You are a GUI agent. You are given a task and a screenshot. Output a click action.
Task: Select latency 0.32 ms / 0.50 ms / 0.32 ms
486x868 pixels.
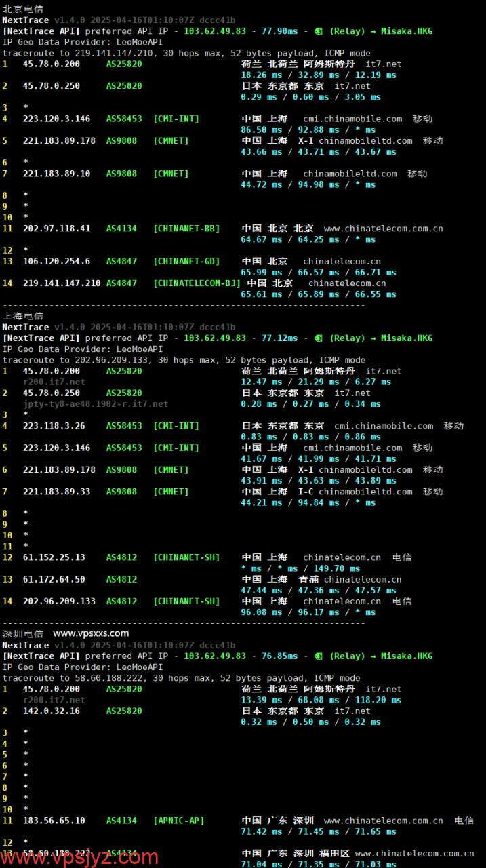[x=310, y=722]
